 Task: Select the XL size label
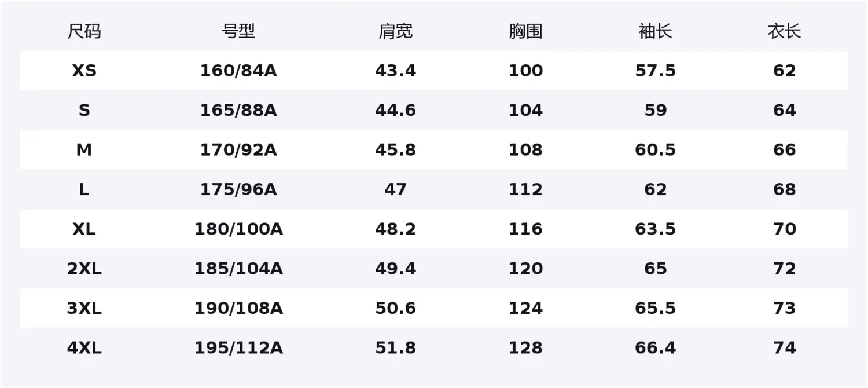tap(84, 229)
